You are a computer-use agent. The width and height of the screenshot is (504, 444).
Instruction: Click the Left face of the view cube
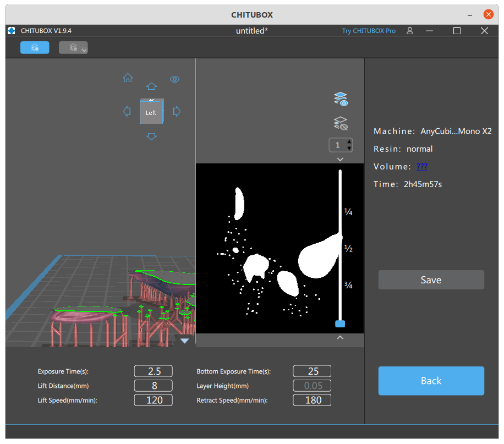pos(151,113)
